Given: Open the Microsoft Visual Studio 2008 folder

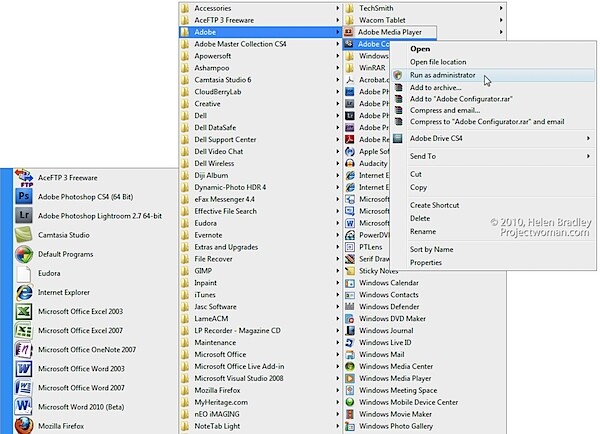Looking at the screenshot, I should (x=260, y=378).
